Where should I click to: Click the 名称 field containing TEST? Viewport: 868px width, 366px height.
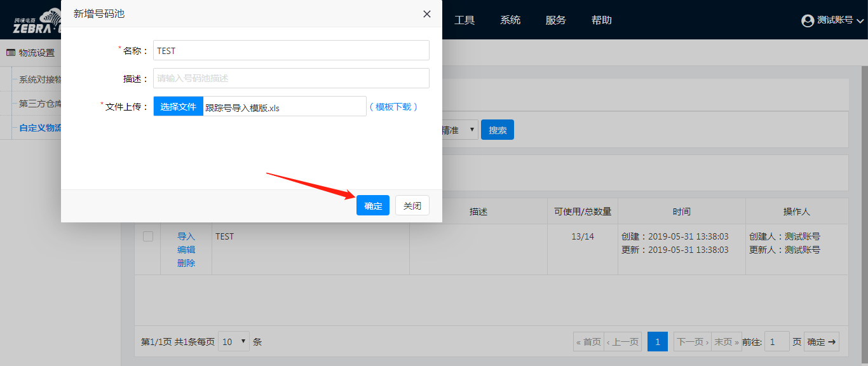pyautogui.click(x=291, y=51)
